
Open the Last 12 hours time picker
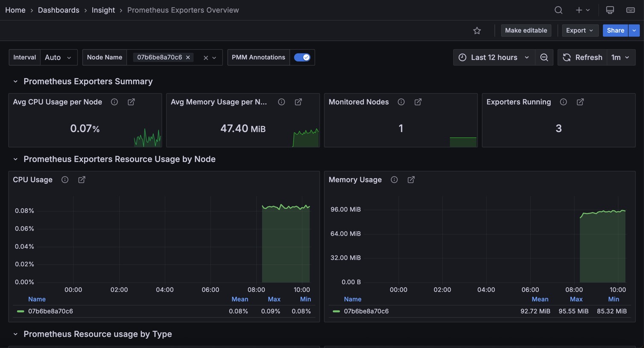click(494, 57)
